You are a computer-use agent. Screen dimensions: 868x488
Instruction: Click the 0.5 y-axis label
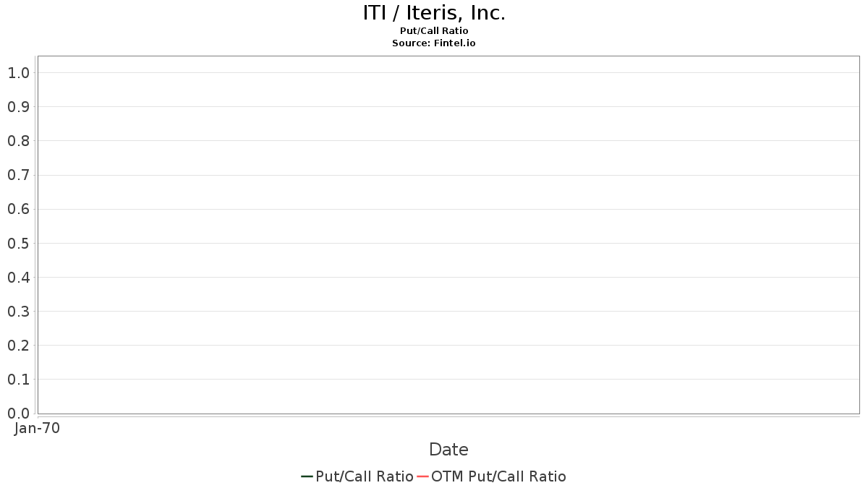click(x=18, y=244)
